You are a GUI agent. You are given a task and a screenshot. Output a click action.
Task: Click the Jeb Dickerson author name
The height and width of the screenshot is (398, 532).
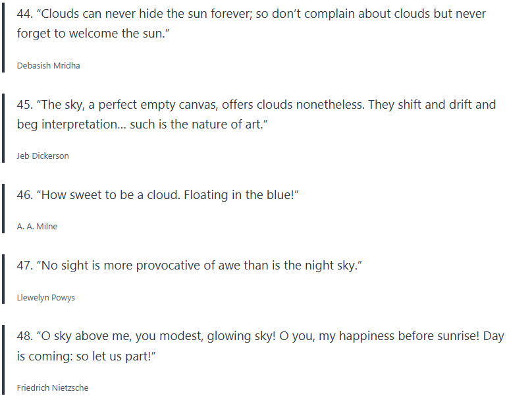(43, 156)
